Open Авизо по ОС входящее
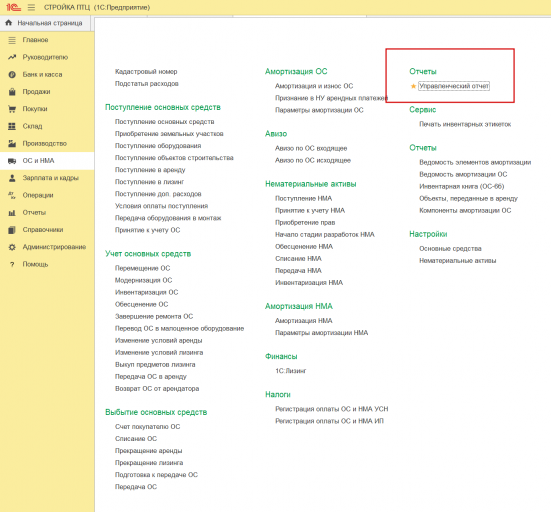The width and height of the screenshot is (551, 512). click(311, 148)
